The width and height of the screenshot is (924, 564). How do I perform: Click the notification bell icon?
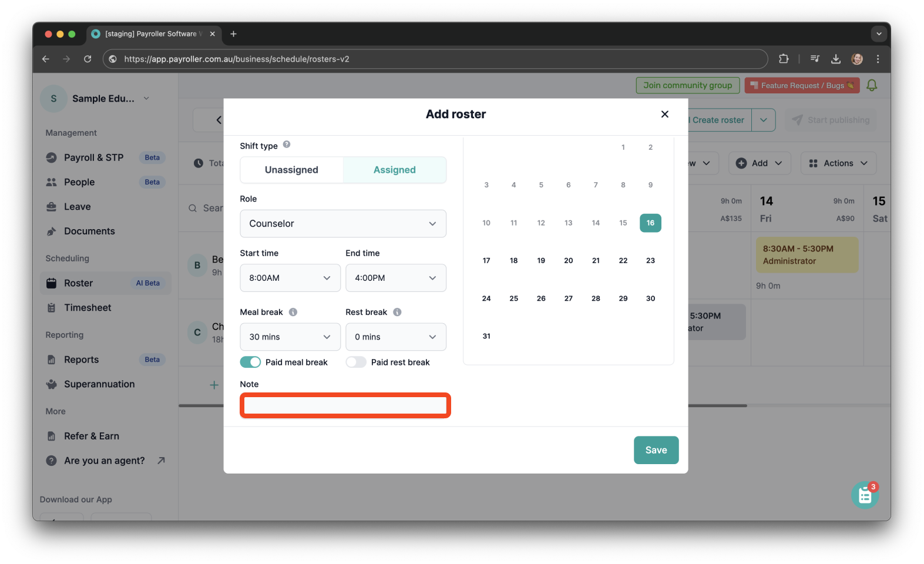pos(872,86)
